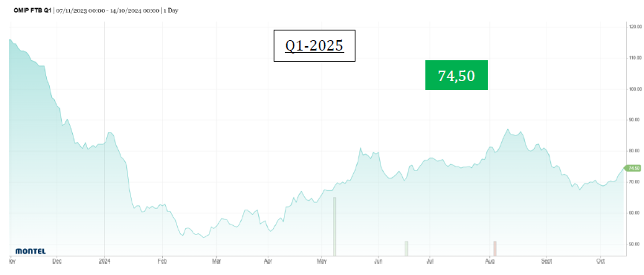
Task: Click the green 74.50 price tag on axis
Action: click(x=633, y=168)
